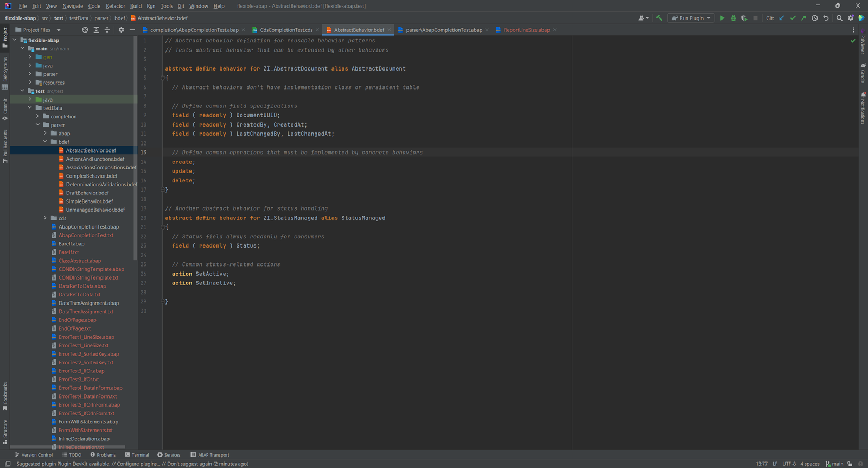This screenshot has height=468, width=868.
Task: Open the ABAP Transport tool window
Action: 210,455
